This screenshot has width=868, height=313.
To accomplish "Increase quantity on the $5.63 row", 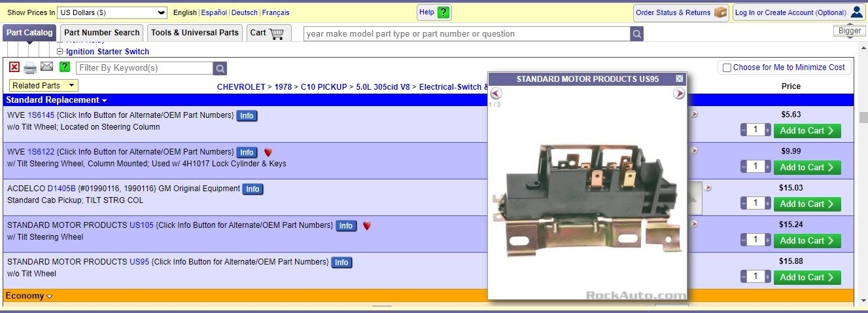I will pos(767,130).
